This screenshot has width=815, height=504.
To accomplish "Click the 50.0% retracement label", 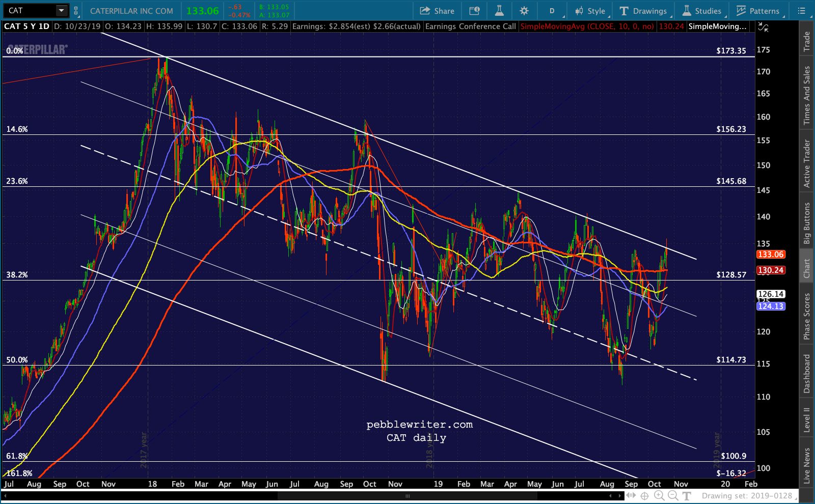I will tap(17, 360).
